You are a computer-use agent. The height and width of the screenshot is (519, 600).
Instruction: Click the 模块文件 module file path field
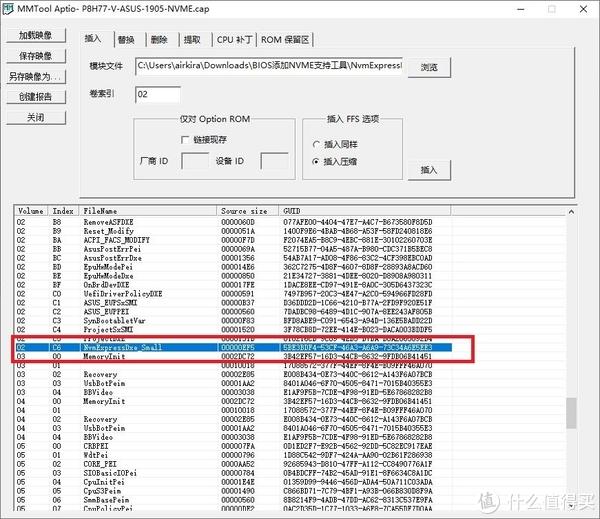point(269,66)
